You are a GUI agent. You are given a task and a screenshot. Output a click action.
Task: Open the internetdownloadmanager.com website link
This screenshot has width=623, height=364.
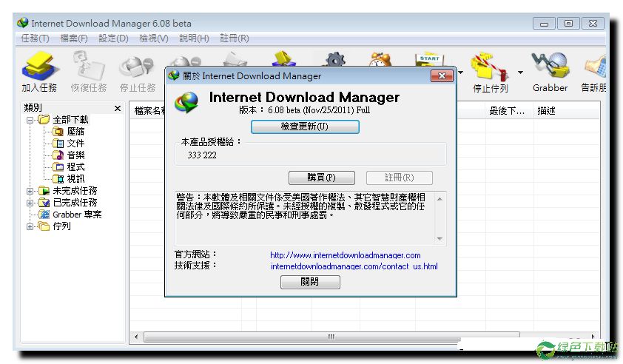(x=346, y=255)
